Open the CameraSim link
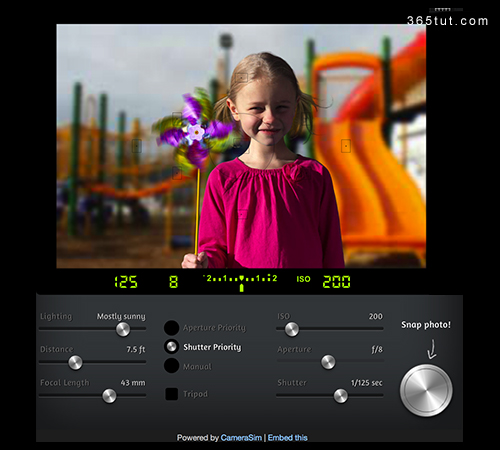The image size is (500, 450). [241, 438]
